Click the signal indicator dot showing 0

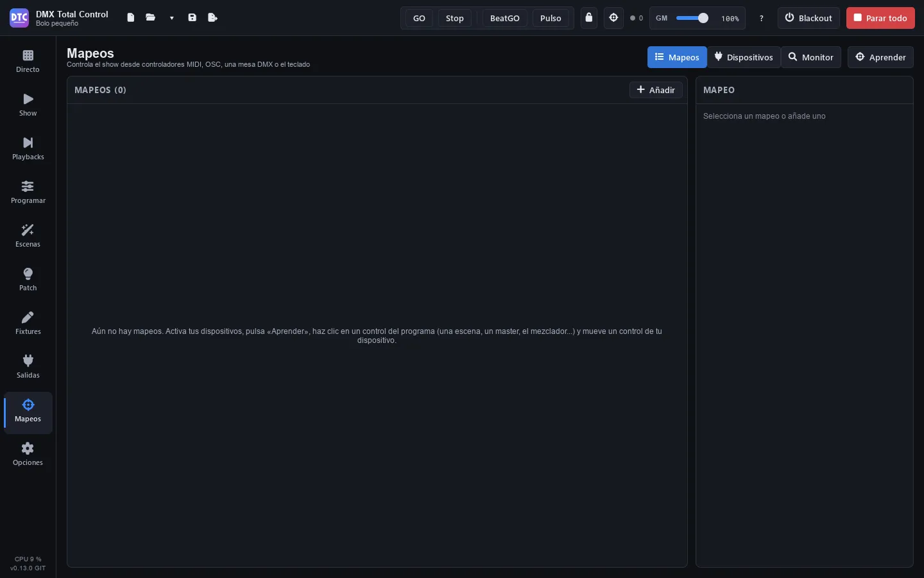637,19
